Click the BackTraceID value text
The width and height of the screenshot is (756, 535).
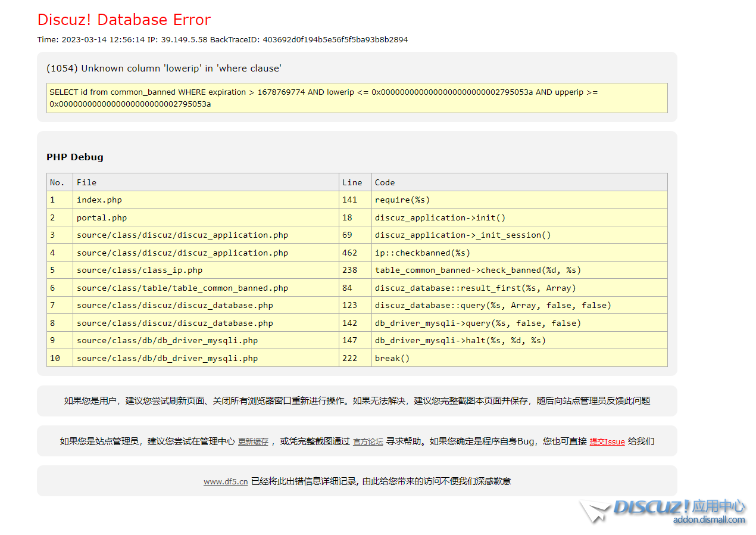[336, 39]
